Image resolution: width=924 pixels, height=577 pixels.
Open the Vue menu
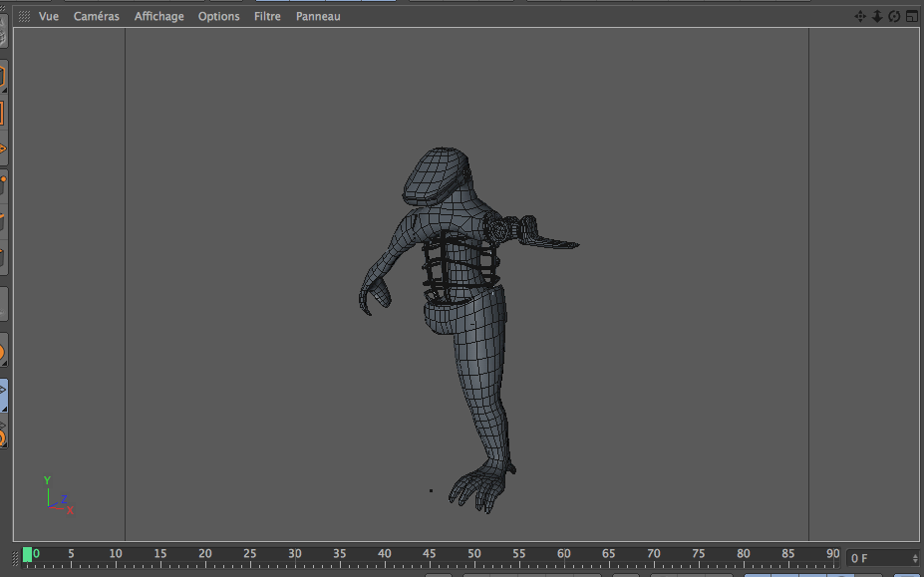[x=49, y=17]
